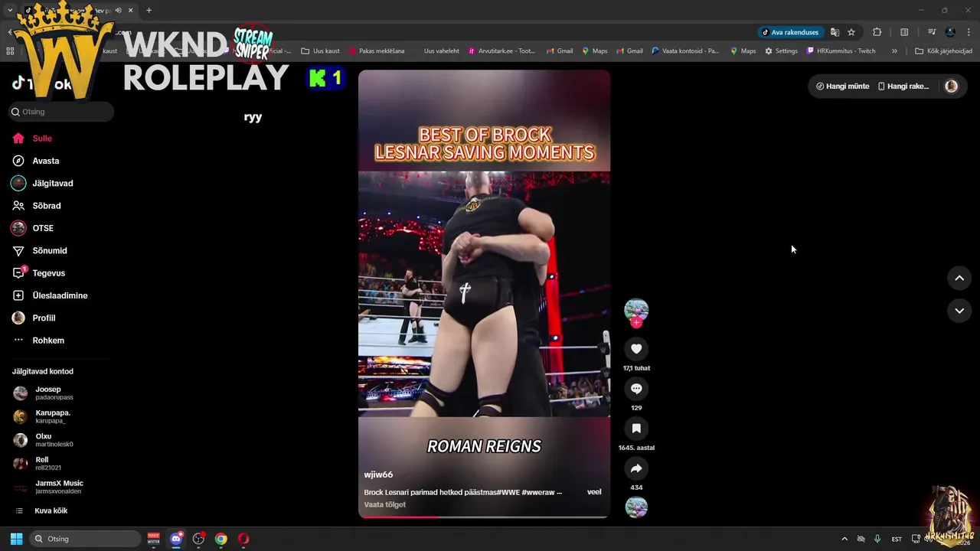Click the taskbar Otsing search box
The height and width of the screenshot is (551, 980).
click(86, 539)
